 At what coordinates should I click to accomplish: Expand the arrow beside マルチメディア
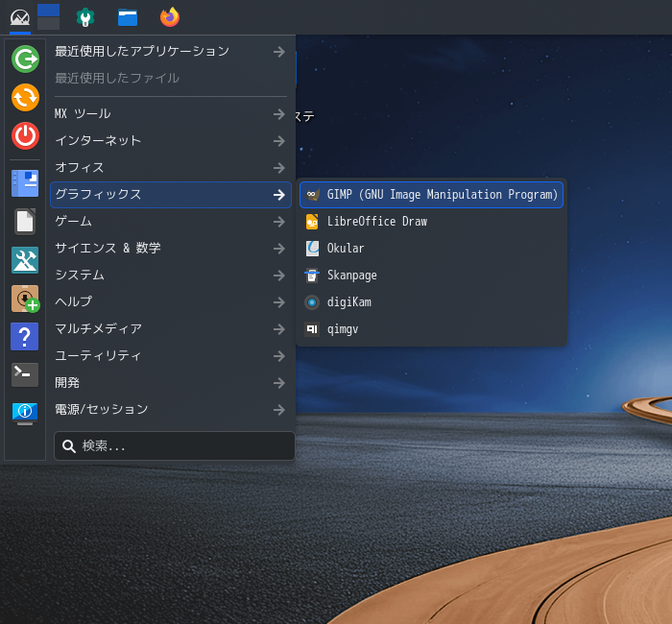278,329
